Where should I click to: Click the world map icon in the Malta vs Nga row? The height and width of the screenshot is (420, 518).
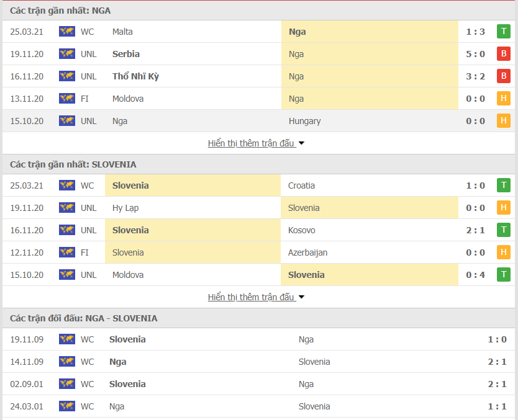(x=66, y=32)
